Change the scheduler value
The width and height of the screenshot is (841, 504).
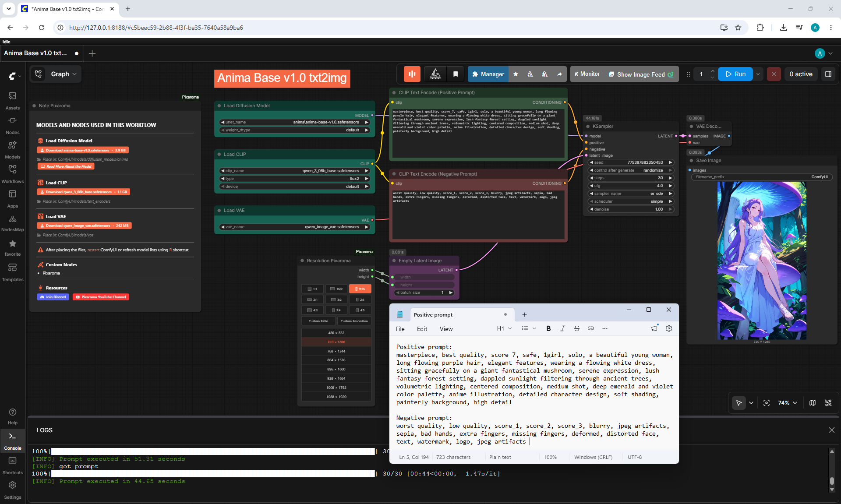pos(631,201)
